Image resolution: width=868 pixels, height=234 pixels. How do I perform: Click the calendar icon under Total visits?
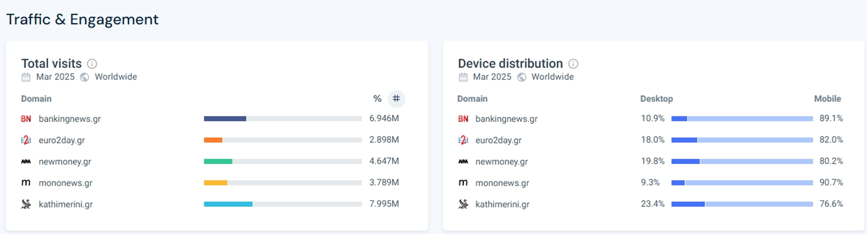click(26, 77)
